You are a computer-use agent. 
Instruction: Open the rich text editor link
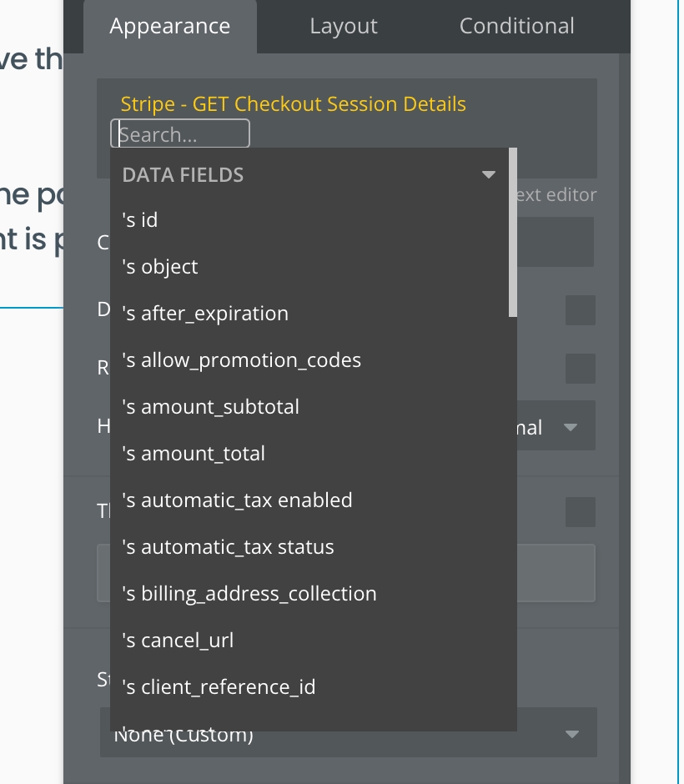(556, 195)
